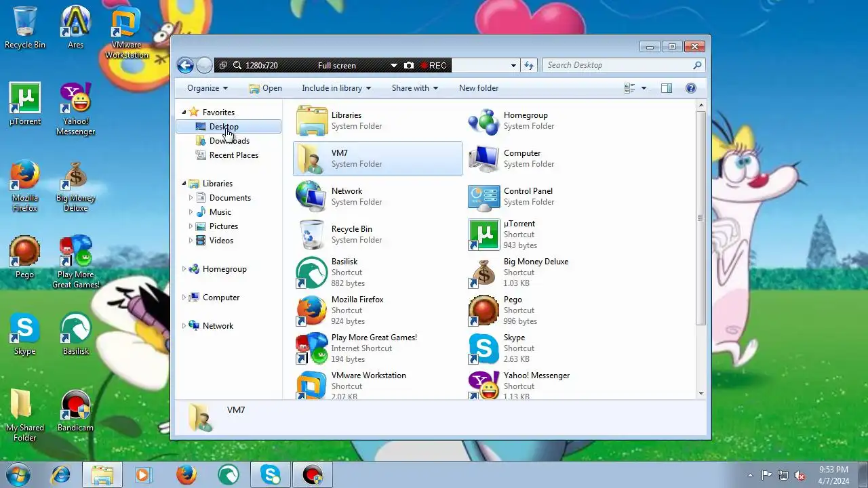Open the Share with dropdown
868x488 pixels.
click(415, 88)
